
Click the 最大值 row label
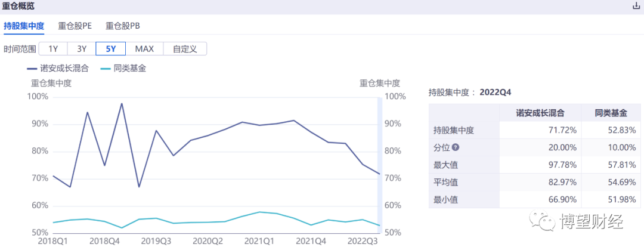pos(445,165)
